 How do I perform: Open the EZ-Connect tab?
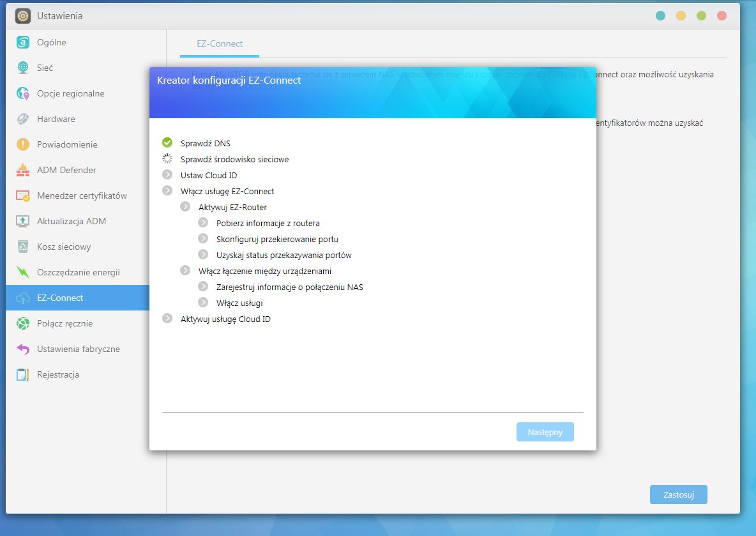(x=220, y=43)
